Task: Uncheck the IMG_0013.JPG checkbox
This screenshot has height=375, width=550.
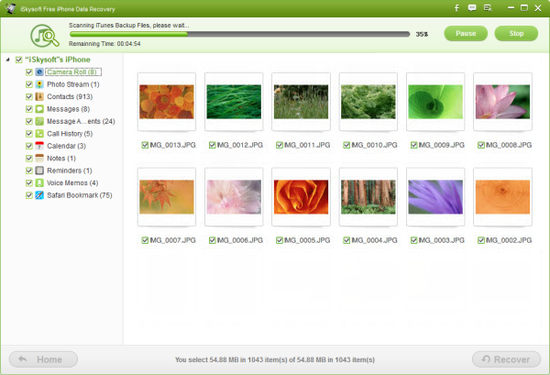Action: (145, 145)
